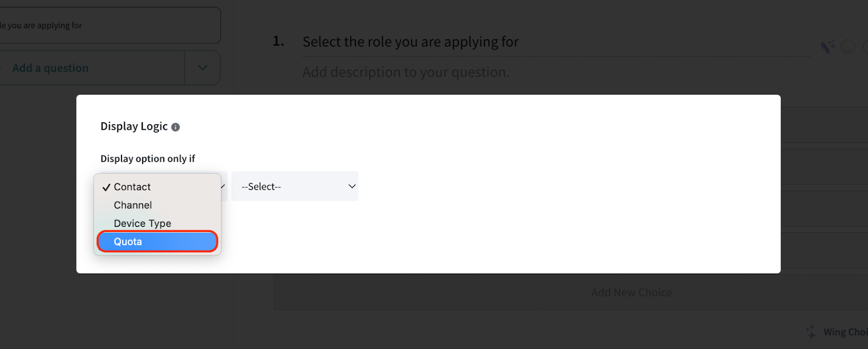
Task: Click the Add a question button
Action: click(x=50, y=68)
